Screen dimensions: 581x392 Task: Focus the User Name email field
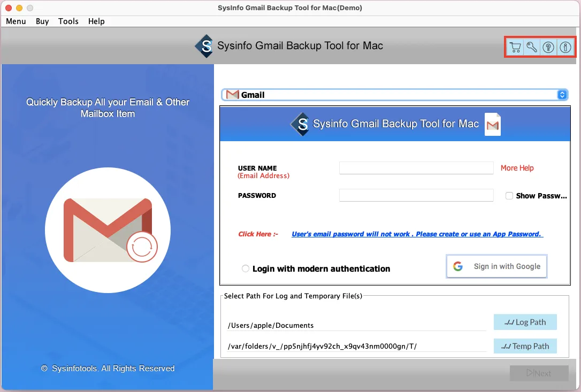[x=416, y=168]
